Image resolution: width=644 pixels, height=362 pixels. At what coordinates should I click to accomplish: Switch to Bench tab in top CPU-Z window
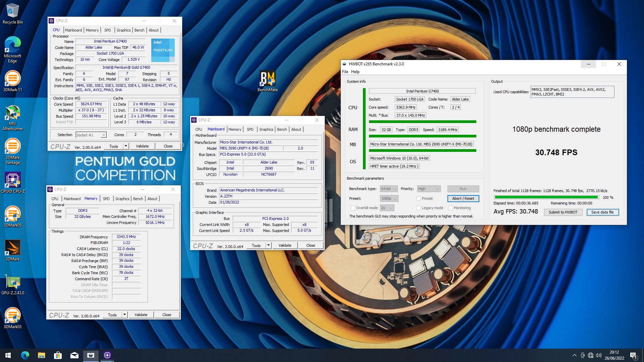[139, 30]
